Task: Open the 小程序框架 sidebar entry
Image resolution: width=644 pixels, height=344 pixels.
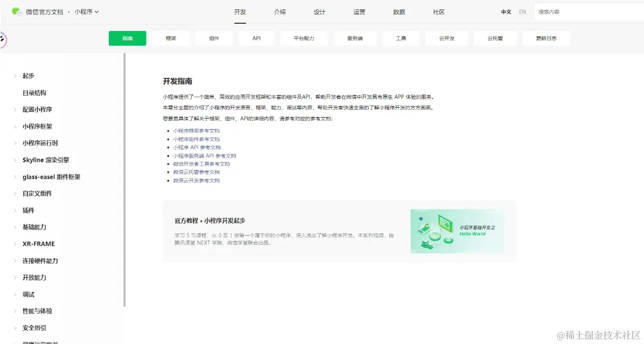Action: click(37, 127)
